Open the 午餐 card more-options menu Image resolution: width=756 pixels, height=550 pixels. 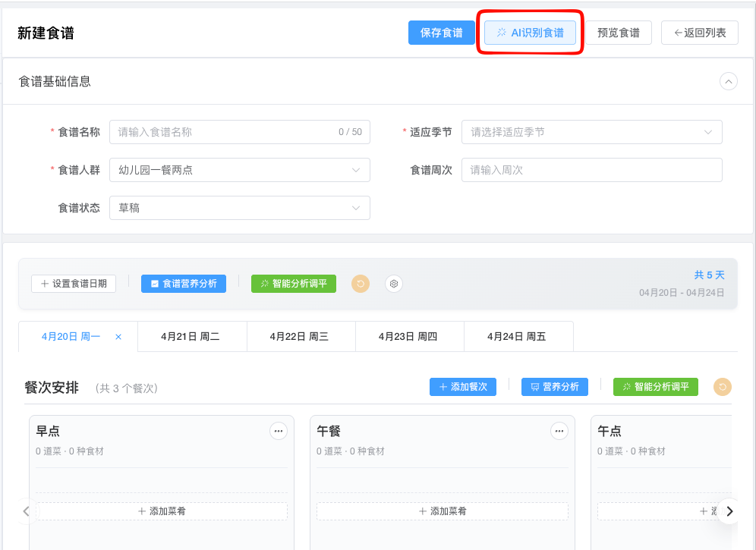[559, 431]
